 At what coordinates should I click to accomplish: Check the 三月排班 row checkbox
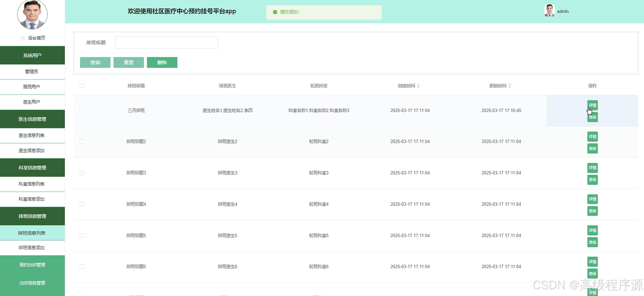[x=82, y=110]
